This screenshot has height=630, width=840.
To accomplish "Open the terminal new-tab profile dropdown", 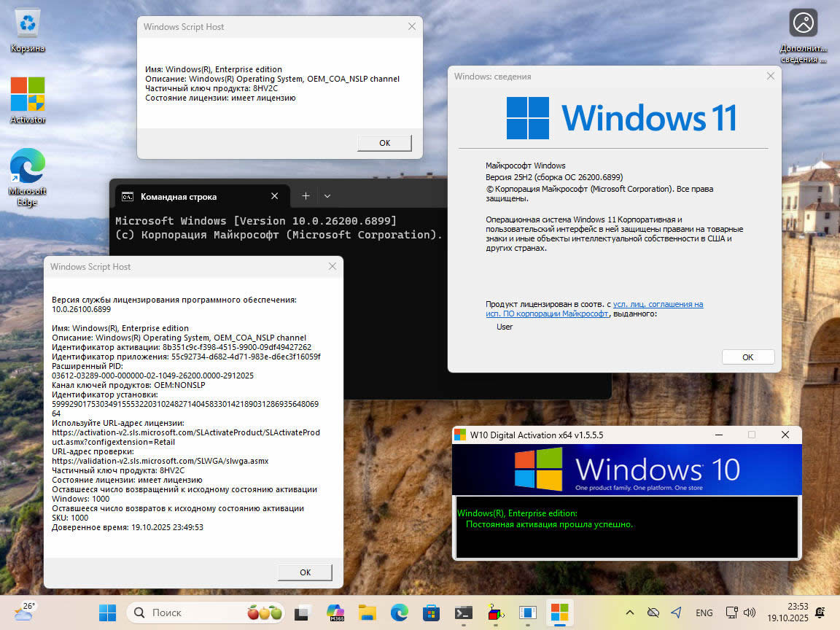I will coord(327,196).
